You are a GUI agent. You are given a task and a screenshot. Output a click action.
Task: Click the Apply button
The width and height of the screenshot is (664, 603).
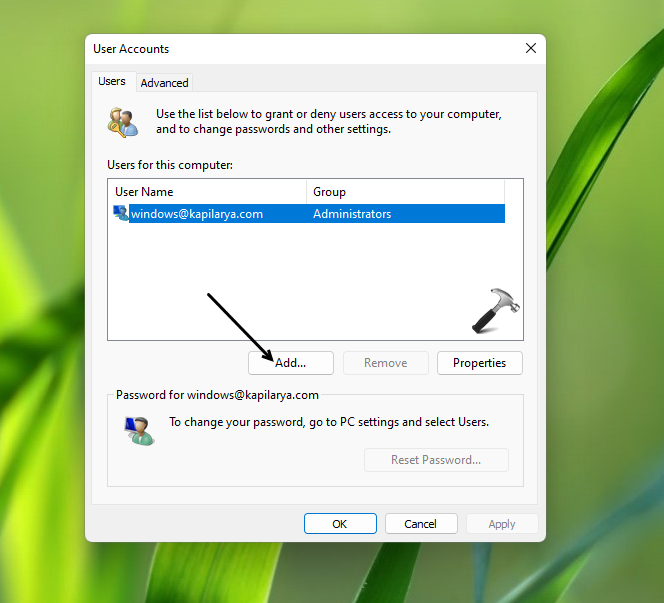pos(501,524)
